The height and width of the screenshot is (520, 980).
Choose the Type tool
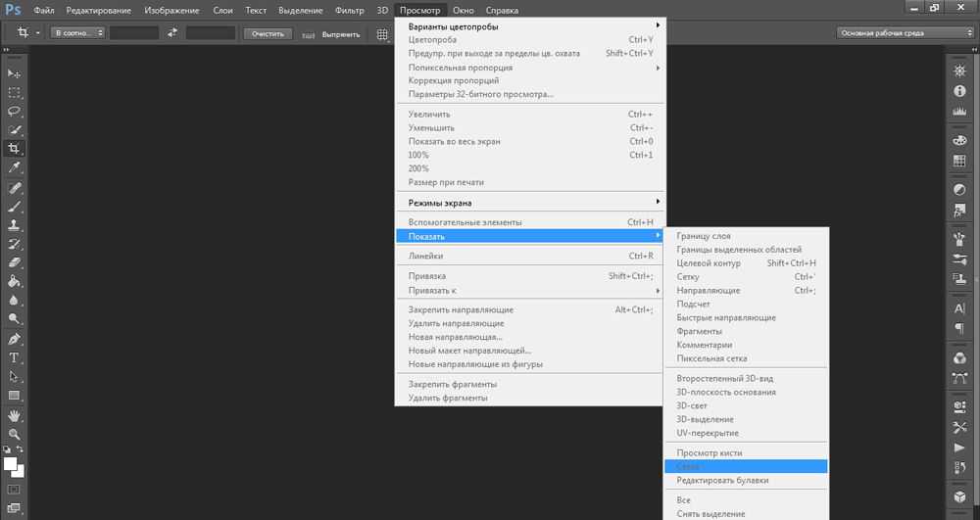(14, 357)
